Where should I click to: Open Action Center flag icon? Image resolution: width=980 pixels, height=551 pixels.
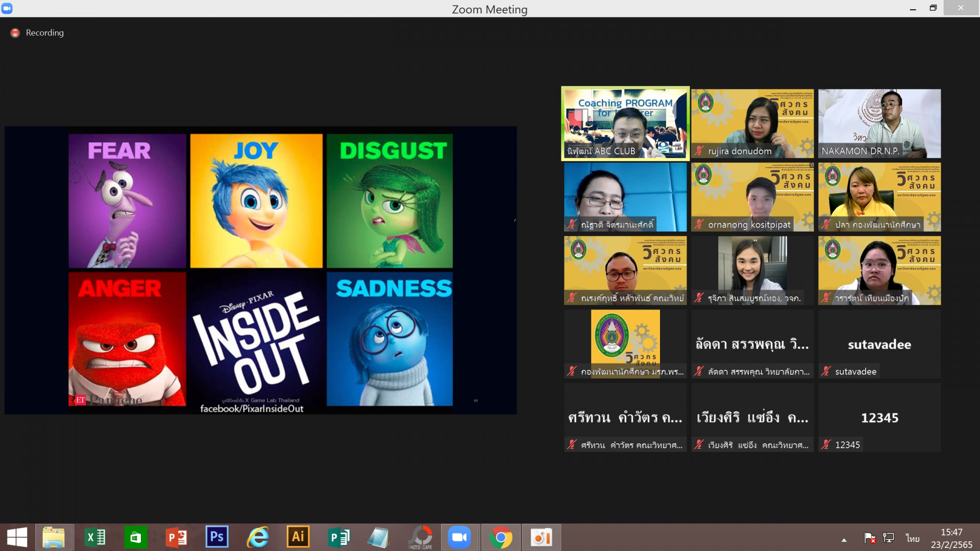pyautogui.click(x=870, y=538)
